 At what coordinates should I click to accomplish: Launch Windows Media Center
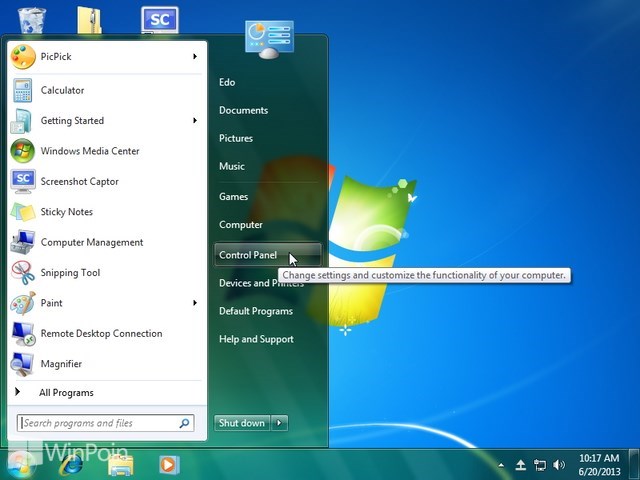click(106, 151)
